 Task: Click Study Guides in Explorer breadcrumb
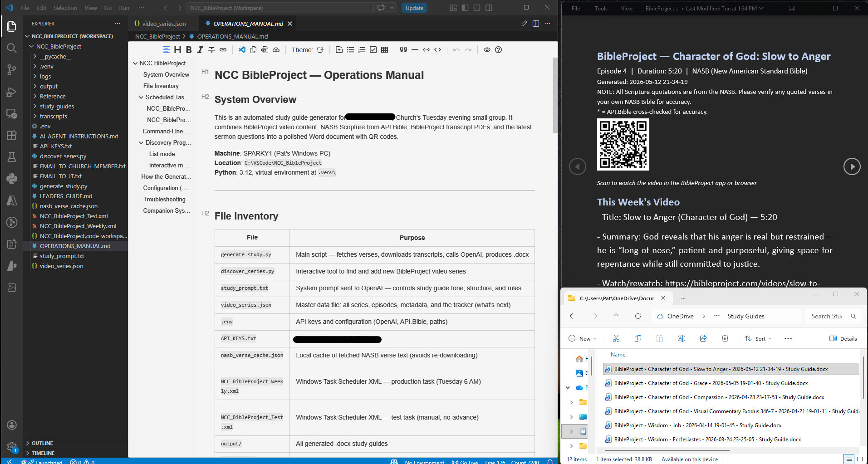pos(746,316)
